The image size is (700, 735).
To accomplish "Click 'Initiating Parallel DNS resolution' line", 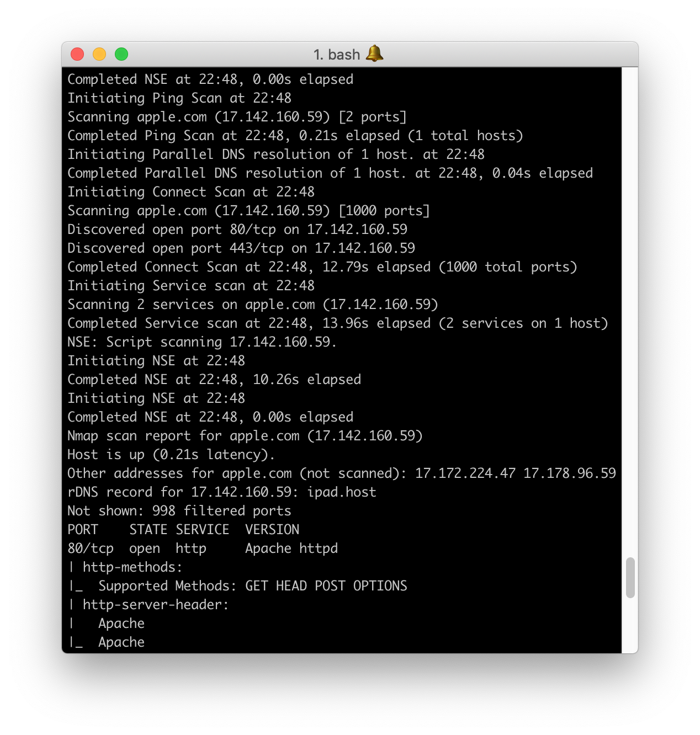I will [276, 155].
